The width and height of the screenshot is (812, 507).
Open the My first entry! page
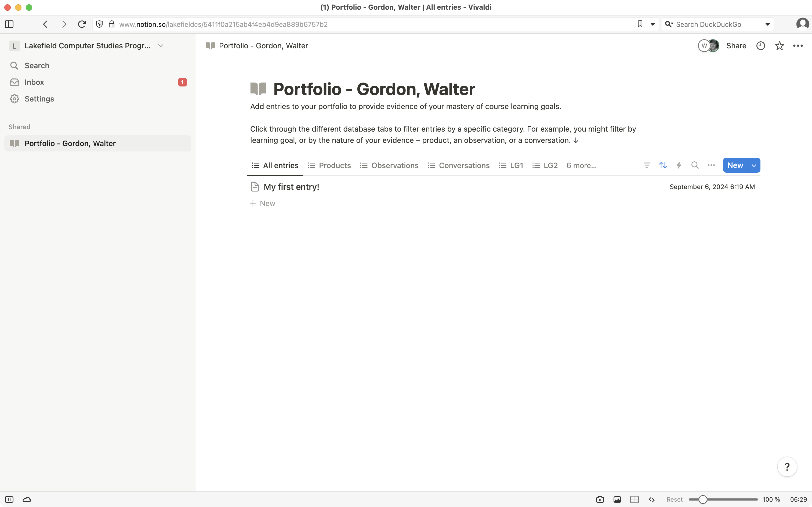pyautogui.click(x=291, y=187)
